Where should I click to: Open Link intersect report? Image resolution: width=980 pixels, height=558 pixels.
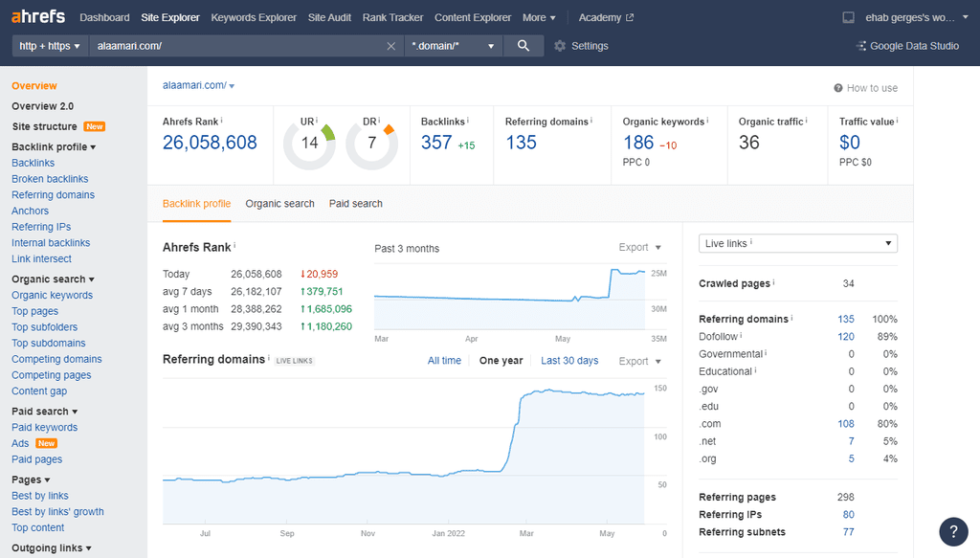pyautogui.click(x=41, y=258)
